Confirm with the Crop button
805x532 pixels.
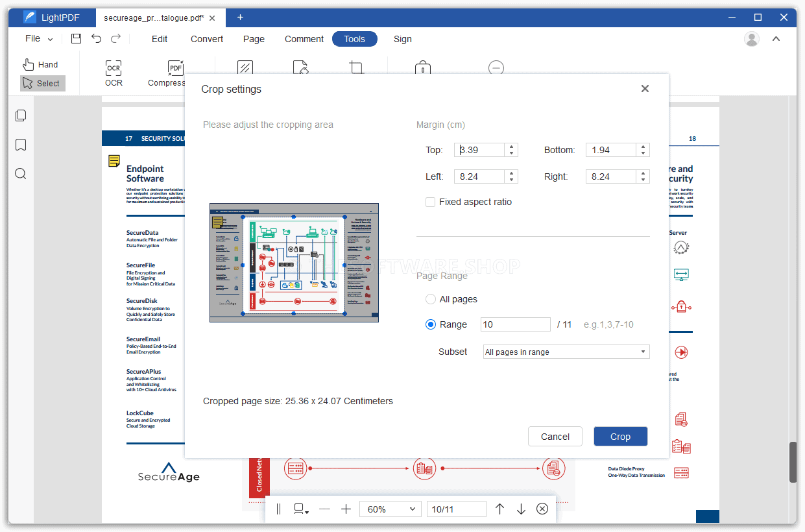(621, 437)
